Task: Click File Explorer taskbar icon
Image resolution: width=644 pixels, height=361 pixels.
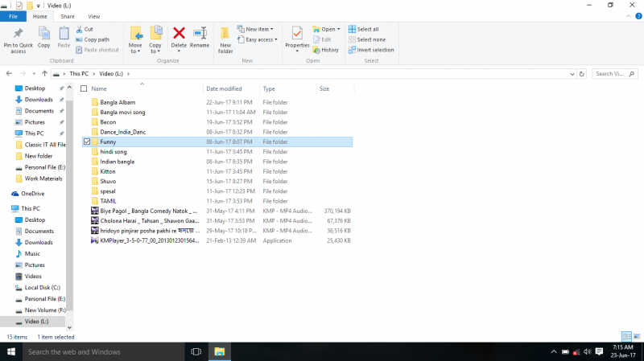Action: (x=219, y=351)
